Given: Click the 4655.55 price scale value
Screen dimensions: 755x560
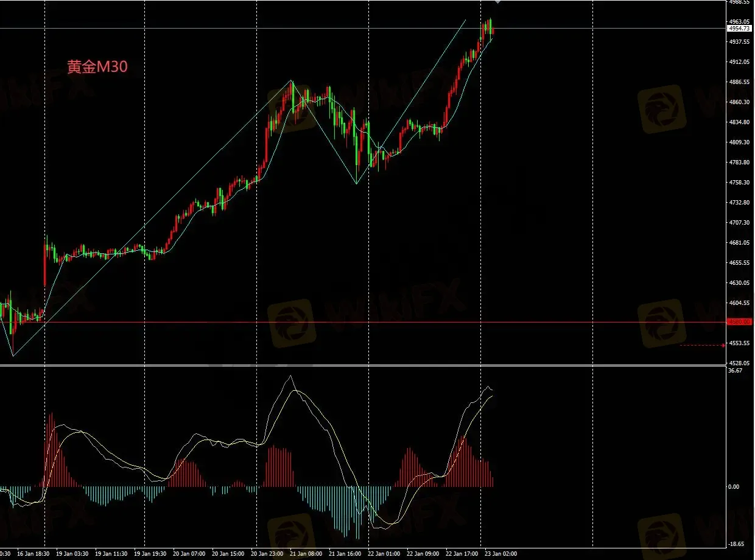Looking at the screenshot, I should (740, 262).
